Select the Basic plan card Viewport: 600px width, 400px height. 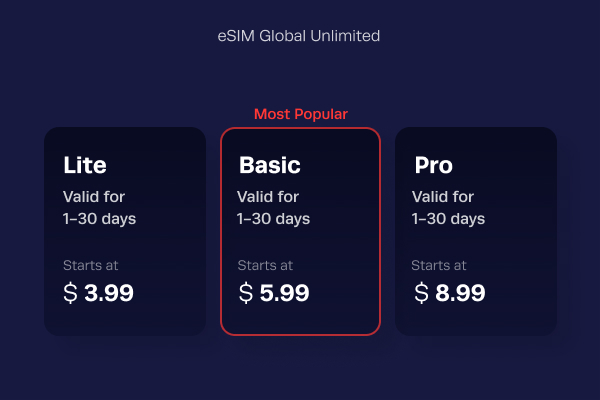(300, 232)
